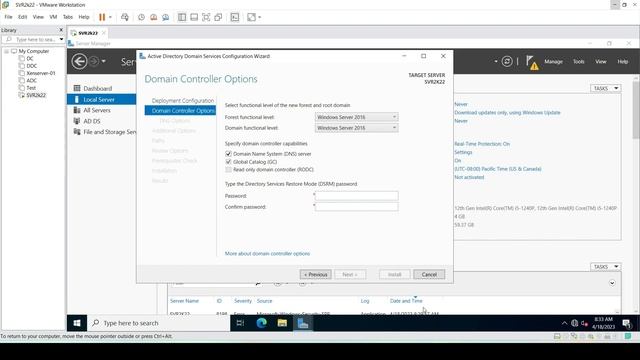Image resolution: width=640 pixels, height=360 pixels.
Task: Click the DSRM Password input field
Action: pyautogui.click(x=356, y=196)
